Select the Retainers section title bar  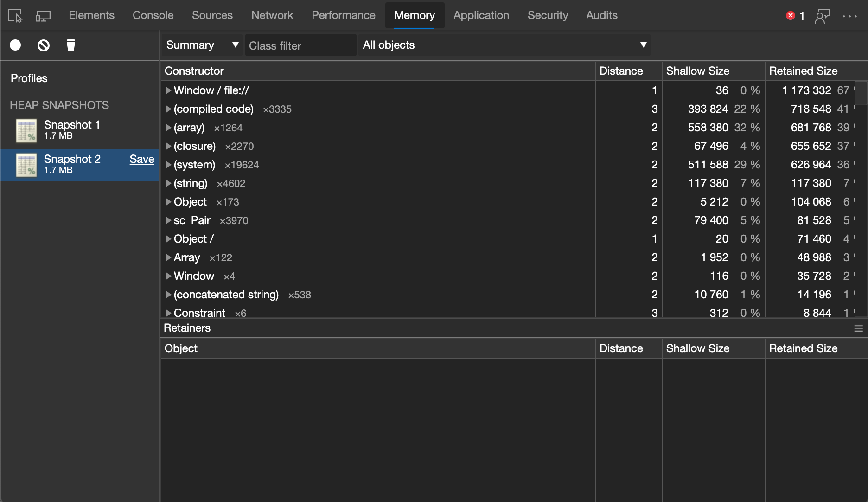pos(514,328)
